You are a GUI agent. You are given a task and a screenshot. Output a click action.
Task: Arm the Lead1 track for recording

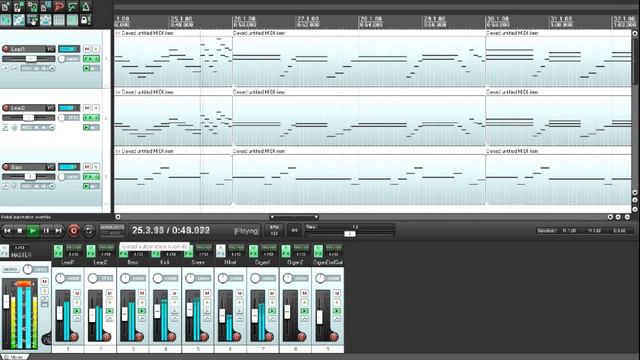click(6, 49)
